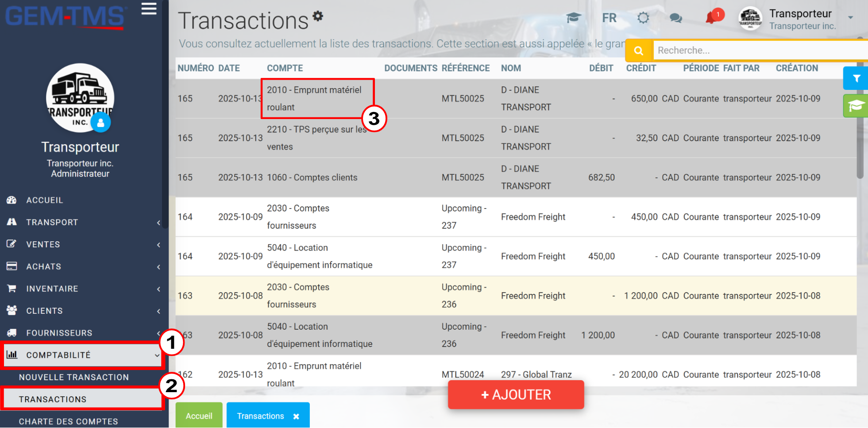Toggle the hamburger menu icon

(x=149, y=9)
